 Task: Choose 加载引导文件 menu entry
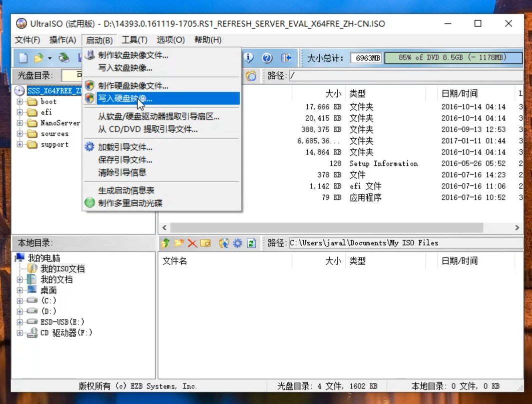[x=162, y=147]
